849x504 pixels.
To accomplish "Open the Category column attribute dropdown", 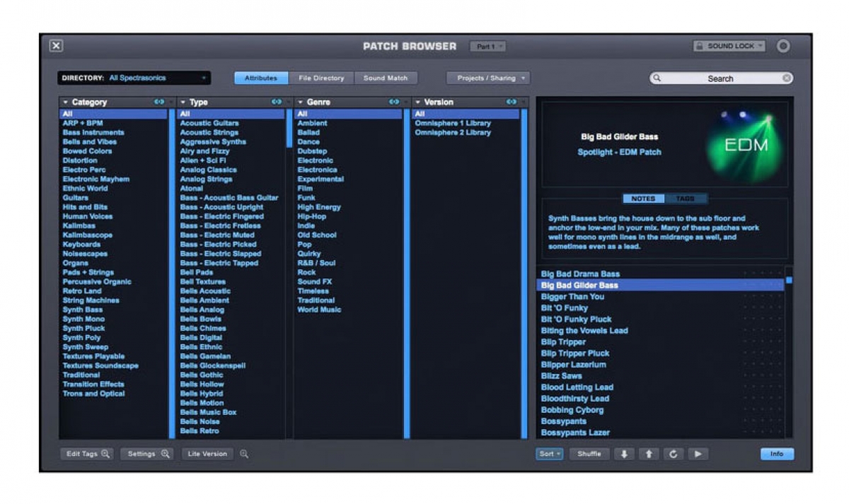I will click(x=66, y=102).
